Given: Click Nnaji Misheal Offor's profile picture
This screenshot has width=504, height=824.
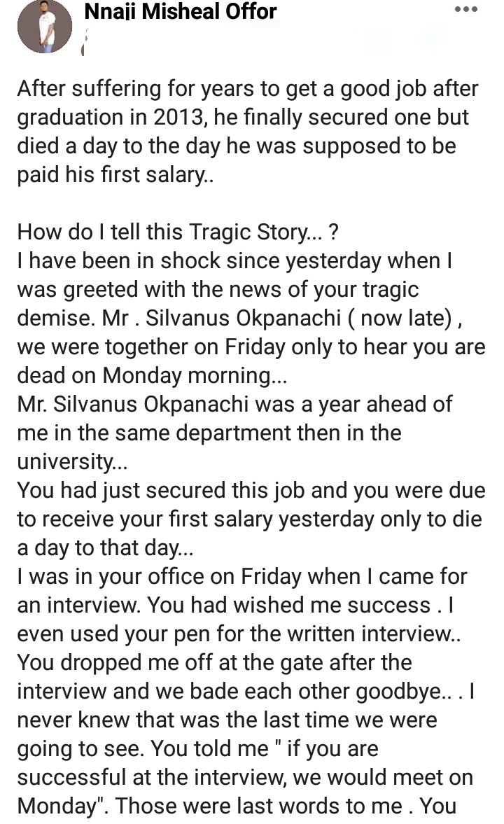Looking at the screenshot, I should (45, 27).
